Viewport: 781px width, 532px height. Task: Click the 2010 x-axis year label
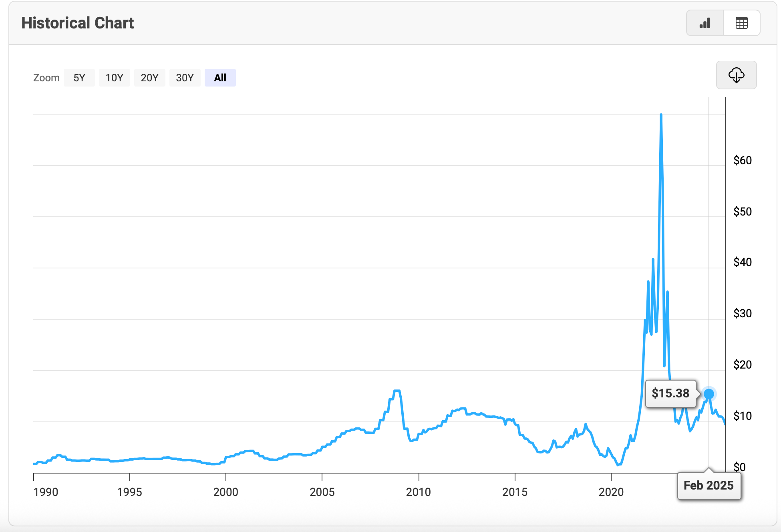point(418,492)
